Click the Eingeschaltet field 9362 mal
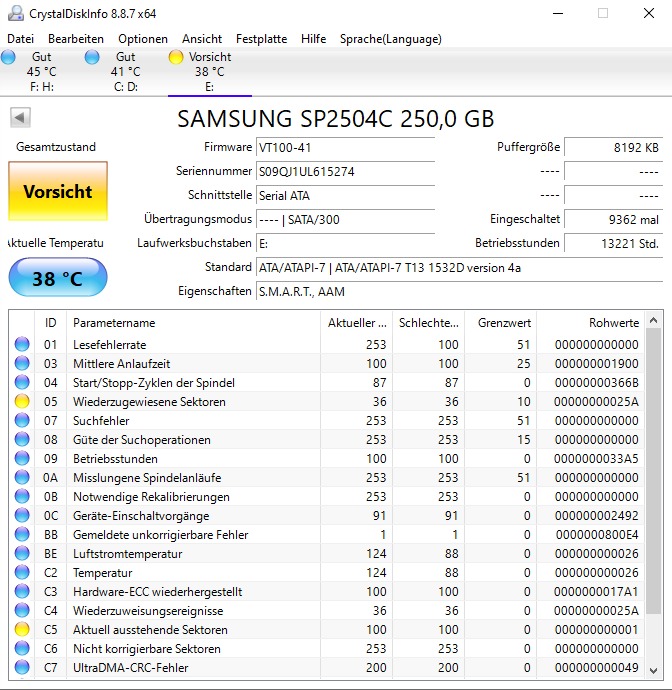672x690 pixels. (x=613, y=220)
